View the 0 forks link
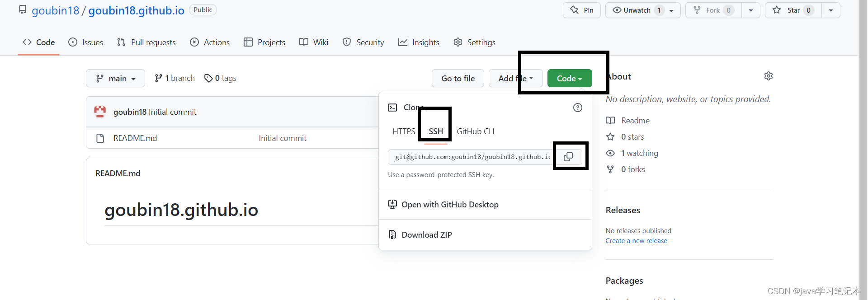The image size is (868, 300). click(x=626, y=169)
